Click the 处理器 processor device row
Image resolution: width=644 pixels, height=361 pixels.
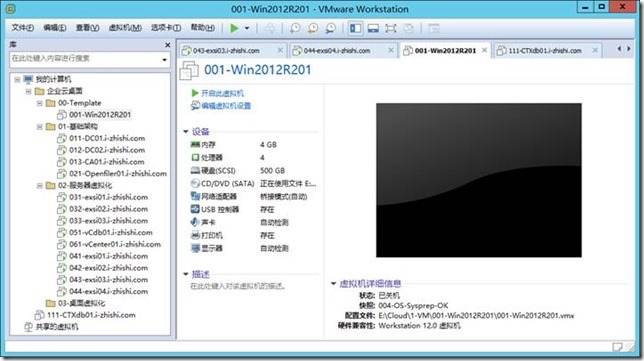tap(254, 158)
